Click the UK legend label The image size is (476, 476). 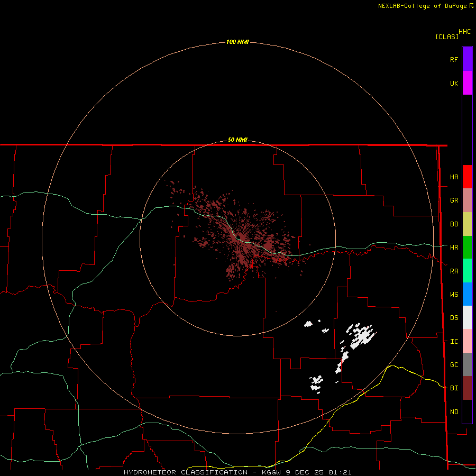point(454,83)
